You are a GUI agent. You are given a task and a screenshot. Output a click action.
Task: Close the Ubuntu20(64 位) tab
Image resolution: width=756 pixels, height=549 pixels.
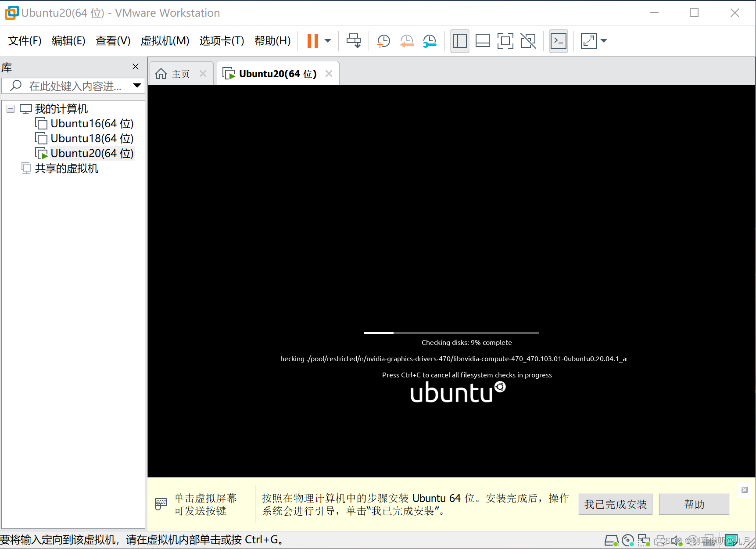tap(329, 74)
